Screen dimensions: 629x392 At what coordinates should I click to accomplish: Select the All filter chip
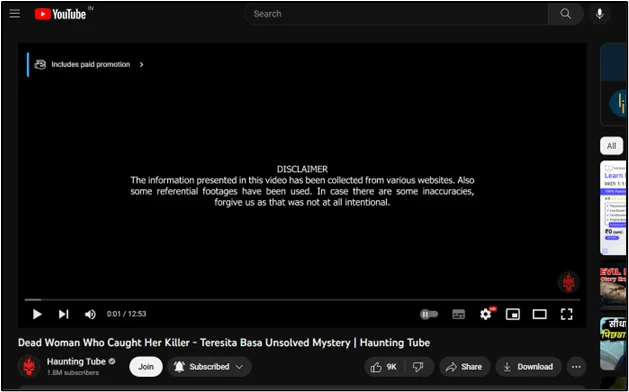pos(611,146)
